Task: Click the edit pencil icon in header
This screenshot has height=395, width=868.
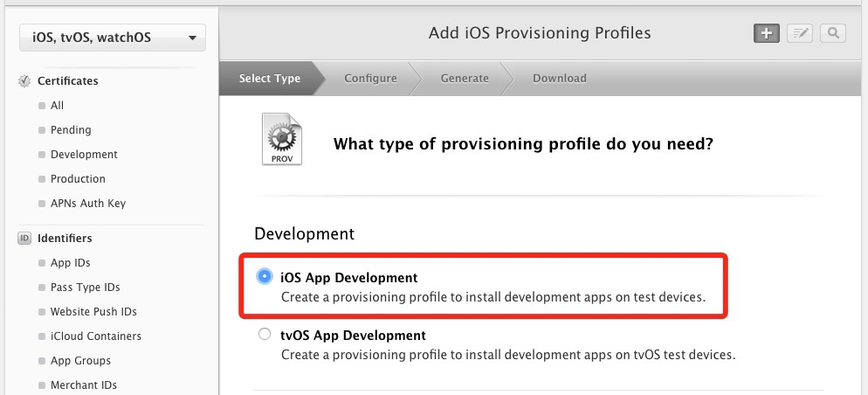Action: click(799, 33)
